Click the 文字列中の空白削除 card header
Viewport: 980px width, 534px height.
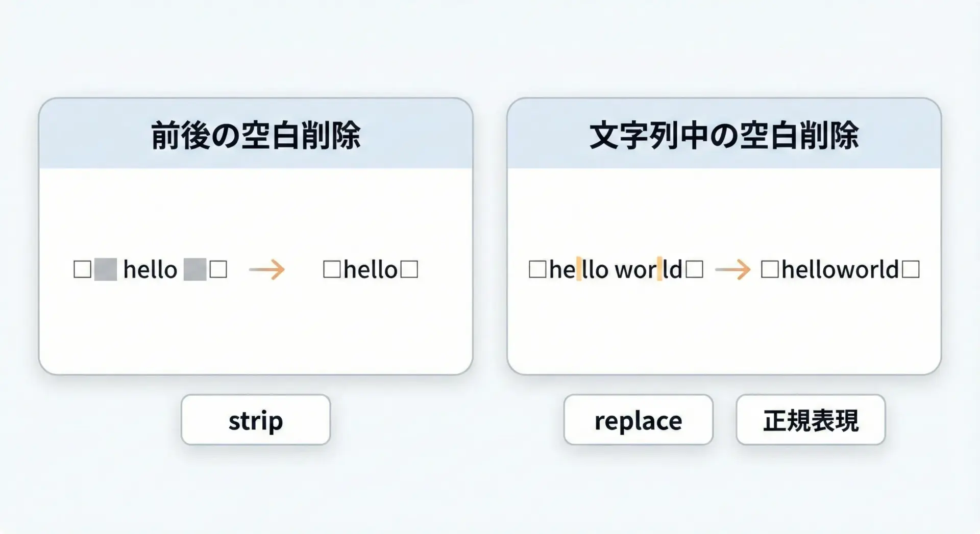724,135
